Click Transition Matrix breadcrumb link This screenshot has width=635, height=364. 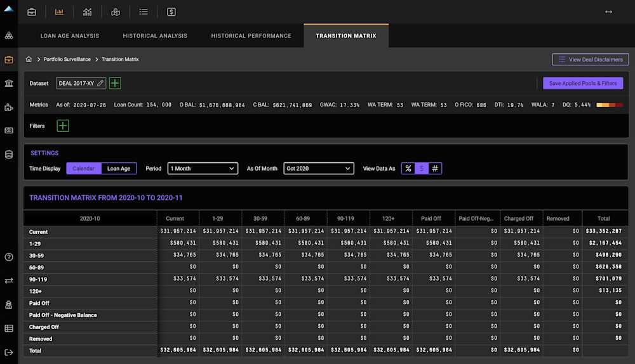pyautogui.click(x=120, y=59)
